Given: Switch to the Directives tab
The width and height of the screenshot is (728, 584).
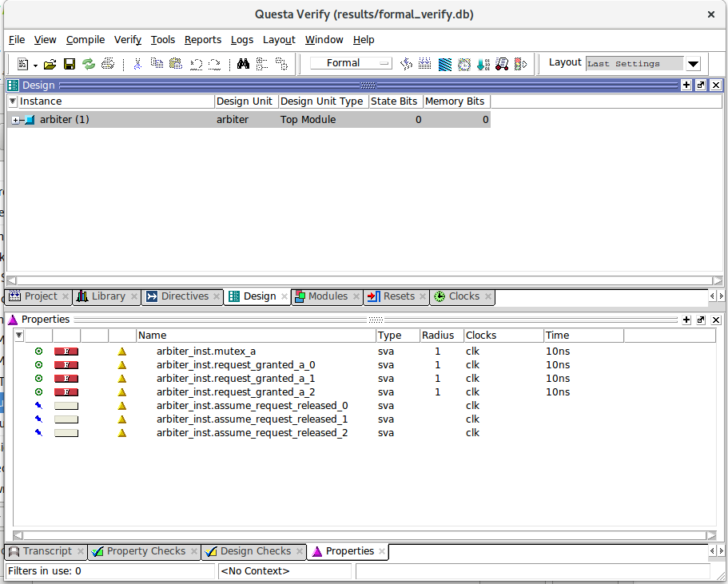Looking at the screenshot, I should [x=184, y=296].
